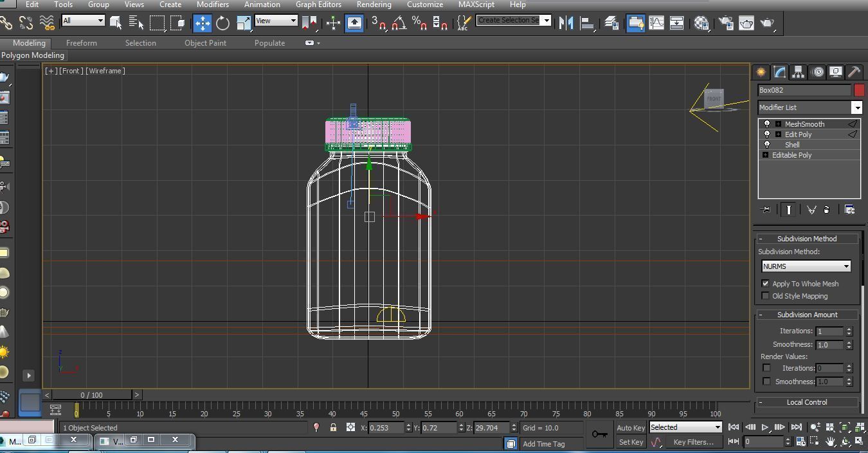The height and width of the screenshot is (453, 868).
Task: Open the All selection filter dropdown
Action: pyautogui.click(x=84, y=21)
